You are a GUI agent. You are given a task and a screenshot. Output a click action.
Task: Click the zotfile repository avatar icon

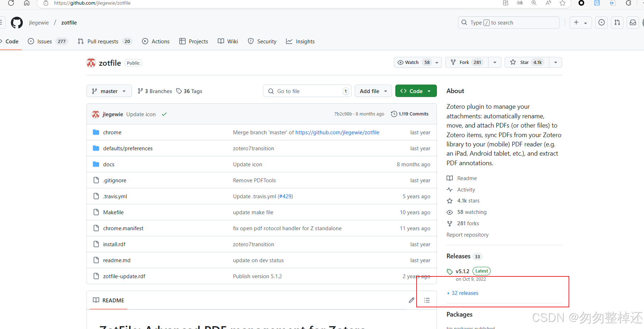91,63
